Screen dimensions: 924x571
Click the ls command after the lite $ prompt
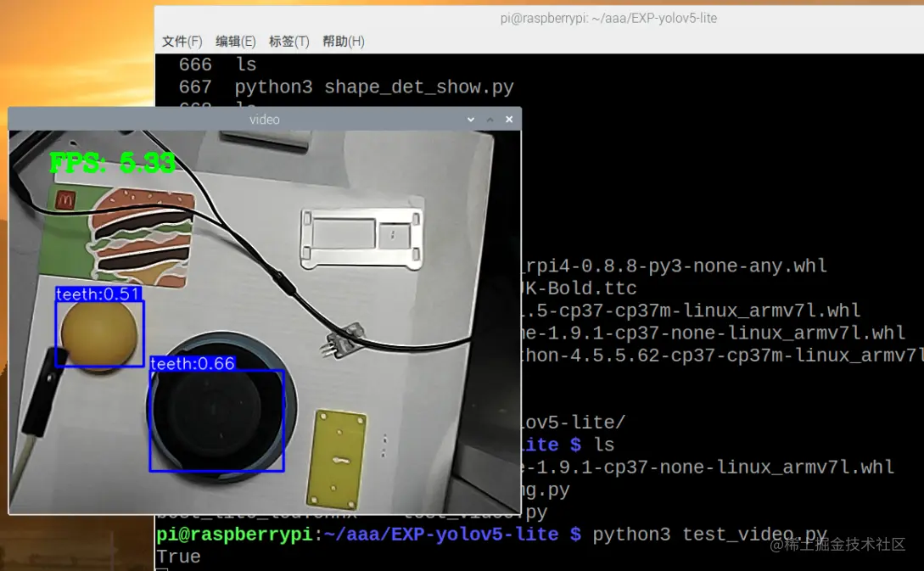click(x=603, y=445)
